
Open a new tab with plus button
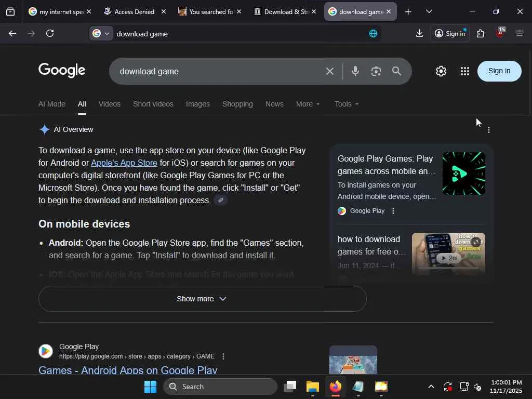point(408,12)
